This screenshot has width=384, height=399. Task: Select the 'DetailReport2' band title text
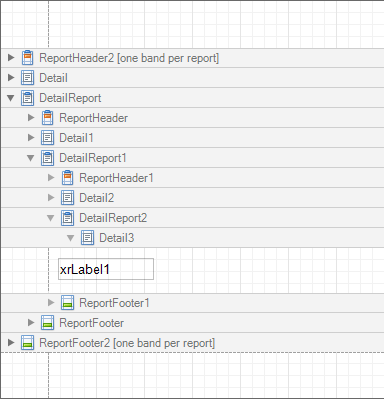pyautogui.click(x=113, y=218)
